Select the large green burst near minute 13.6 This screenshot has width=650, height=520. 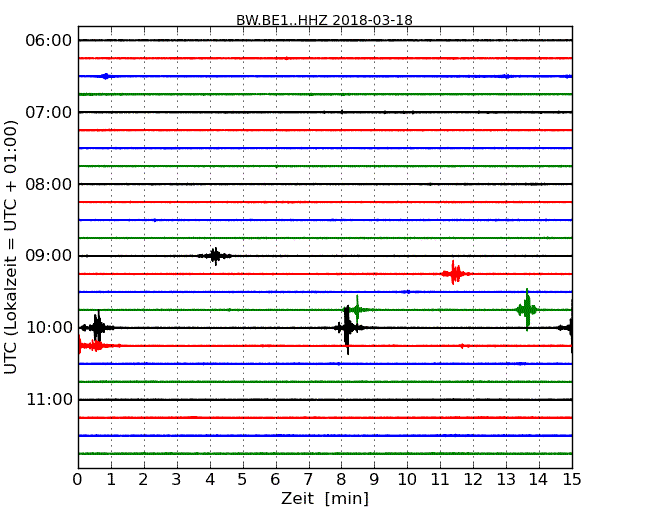(x=527, y=309)
